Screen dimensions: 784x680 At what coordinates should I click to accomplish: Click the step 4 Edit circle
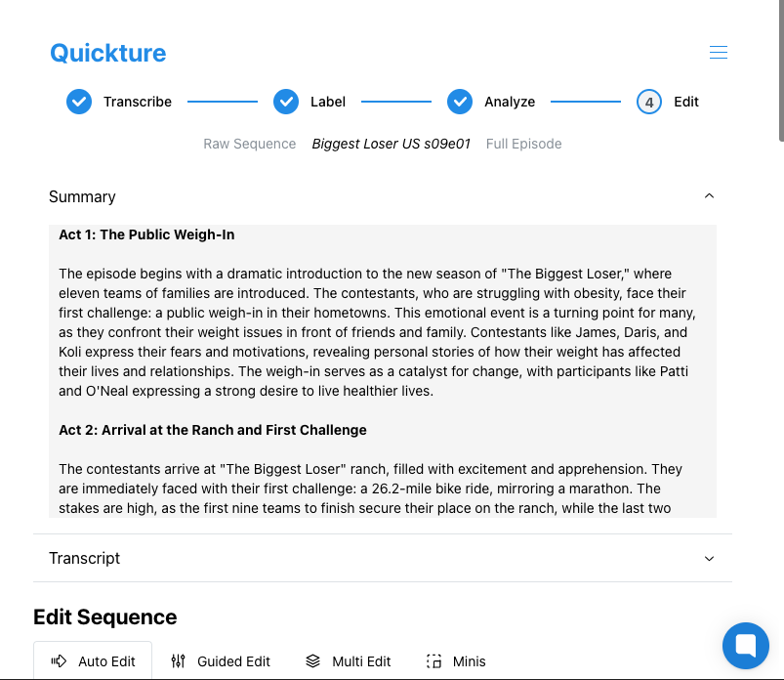click(649, 102)
